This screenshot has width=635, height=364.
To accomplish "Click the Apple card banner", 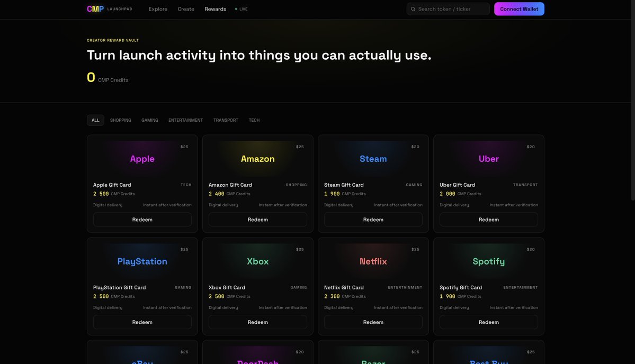I will tap(142, 159).
